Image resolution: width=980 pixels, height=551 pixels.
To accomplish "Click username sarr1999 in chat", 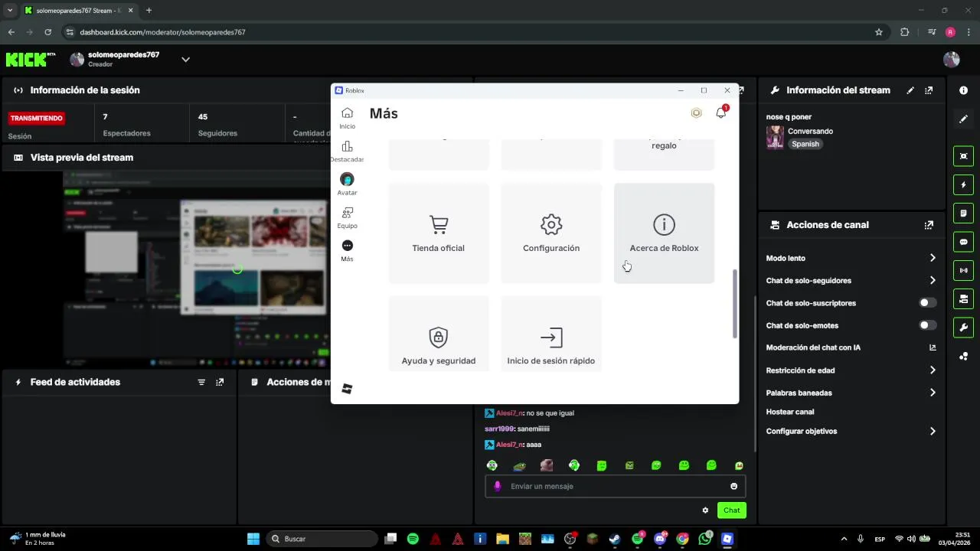I will (498, 429).
